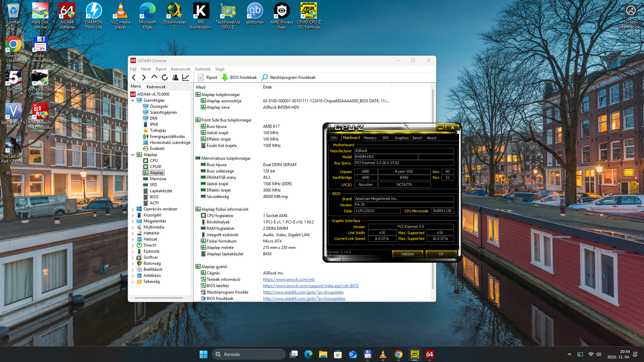The width and height of the screenshot is (644, 362).
Task: Expand the Megjelenítés tree node
Action: [133, 221]
